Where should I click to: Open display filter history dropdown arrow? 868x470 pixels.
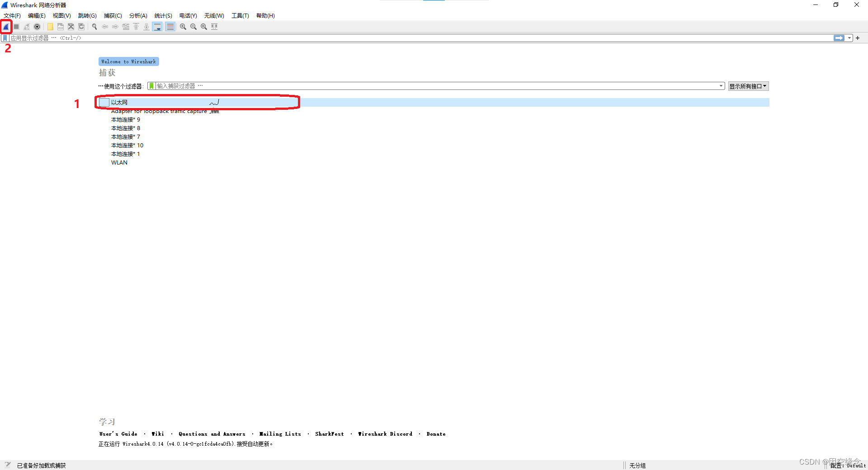pyautogui.click(x=849, y=38)
